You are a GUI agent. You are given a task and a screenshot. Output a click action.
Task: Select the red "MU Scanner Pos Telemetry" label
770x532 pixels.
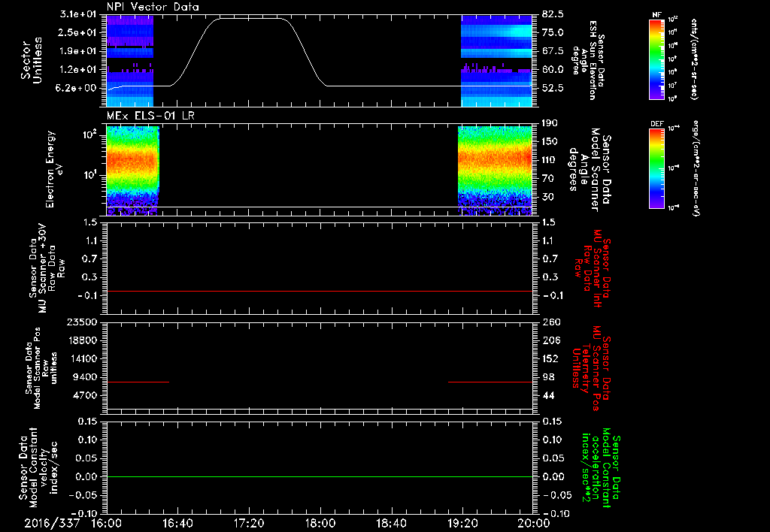[x=592, y=368]
